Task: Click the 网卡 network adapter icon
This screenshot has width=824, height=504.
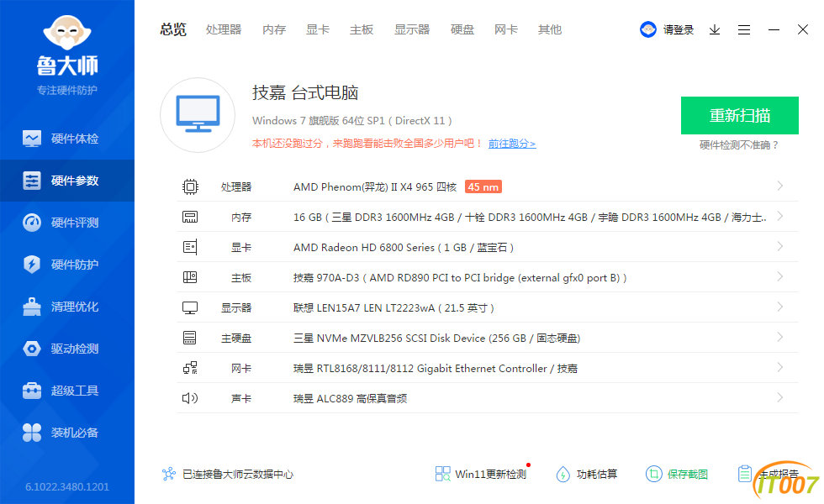Action: point(190,368)
